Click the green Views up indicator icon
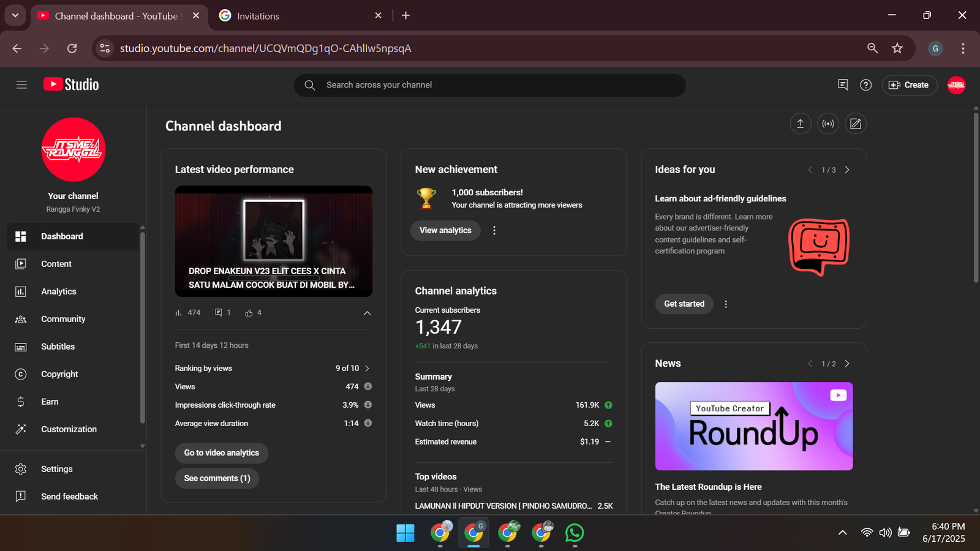The height and width of the screenshot is (551, 980). click(608, 405)
